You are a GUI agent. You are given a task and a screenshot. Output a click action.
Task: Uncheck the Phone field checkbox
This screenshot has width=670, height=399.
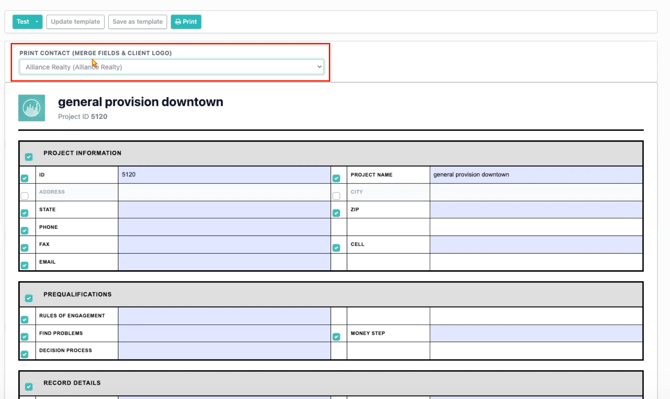click(x=25, y=230)
